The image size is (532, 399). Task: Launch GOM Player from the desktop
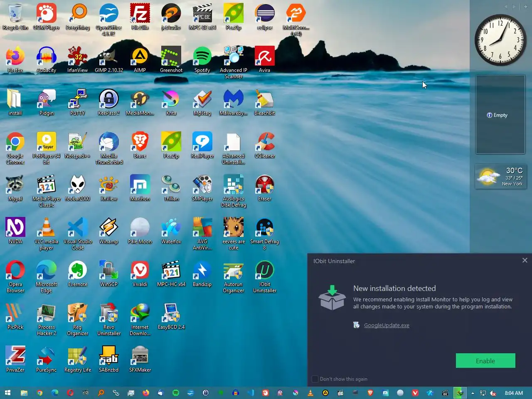click(47, 17)
